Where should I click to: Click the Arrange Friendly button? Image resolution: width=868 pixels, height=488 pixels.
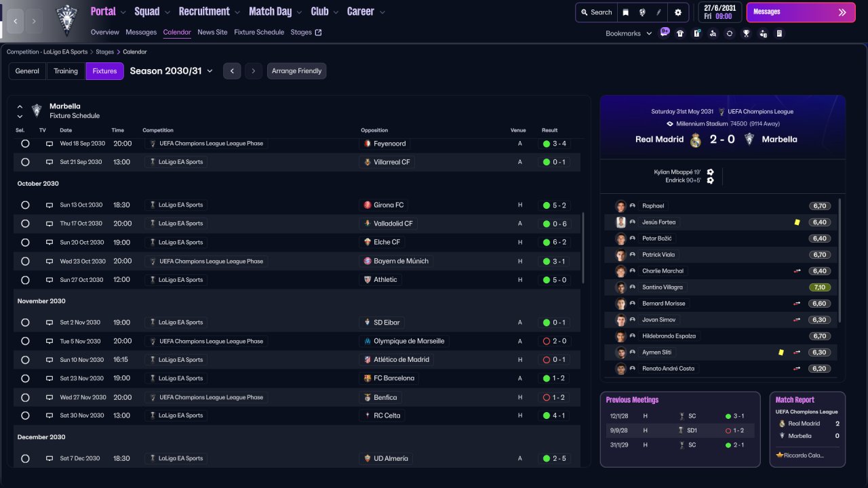pos(296,71)
